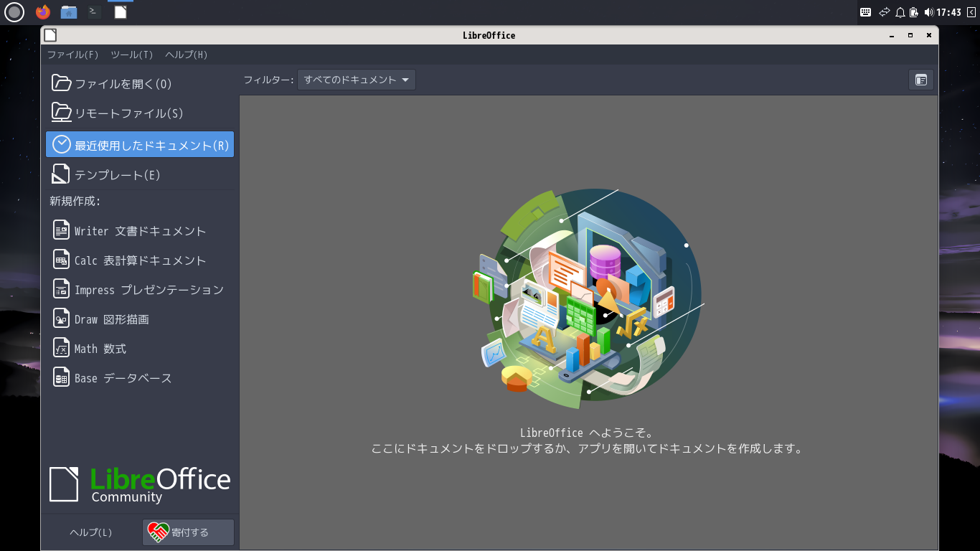Create a new Draw 図形描画
The image size is (980, 551).
[x=140, y=319]
